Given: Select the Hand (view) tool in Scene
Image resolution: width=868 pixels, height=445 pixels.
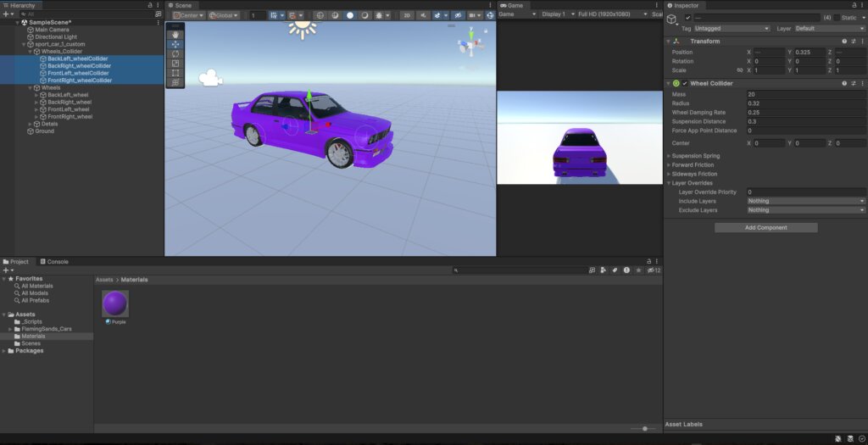Looking at the screenshot, I should tap(175, 35).
